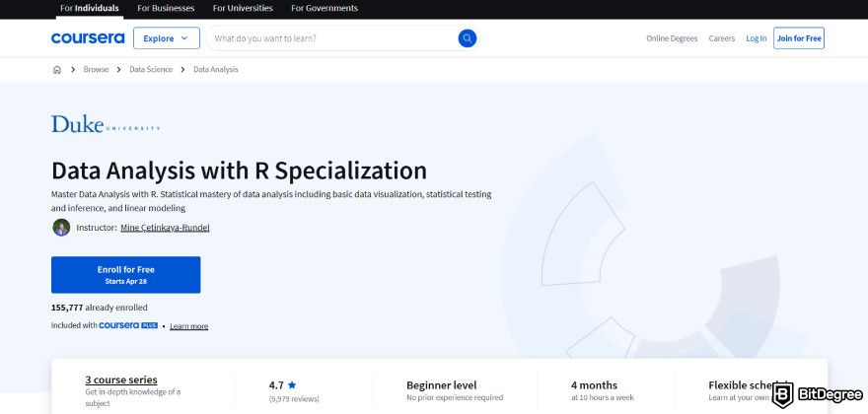Image resolution: width=868 pixels, height=414 pixels.
Task: Go to the home icon in breadcrumbs
Action: tap(57, 70)
